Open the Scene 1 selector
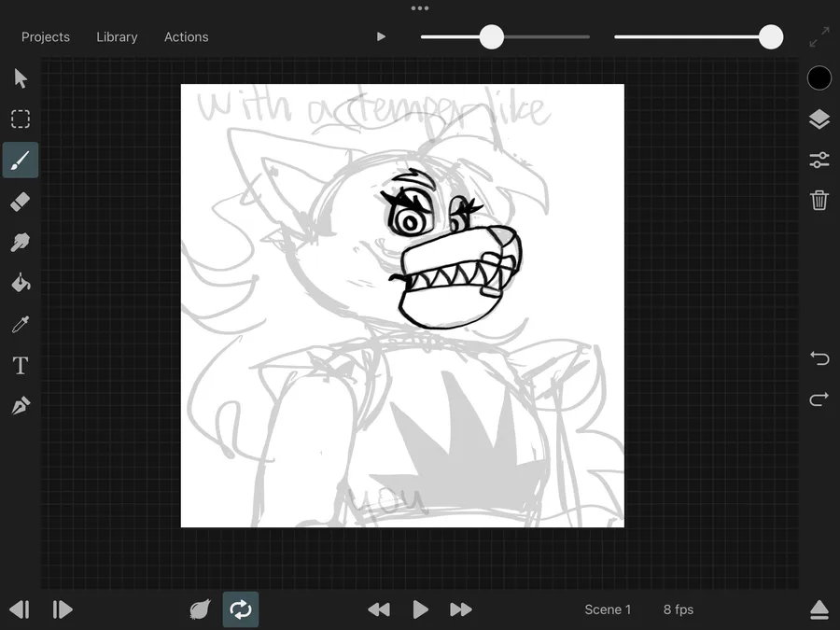840x630 pixels. pos(608,609)
